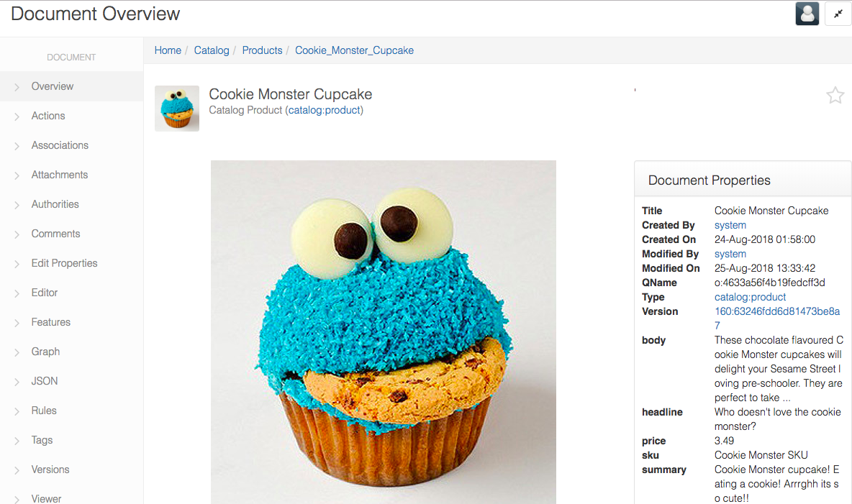Click the collapse fullscreen arrows icon
852x504 pixels.
838,14
